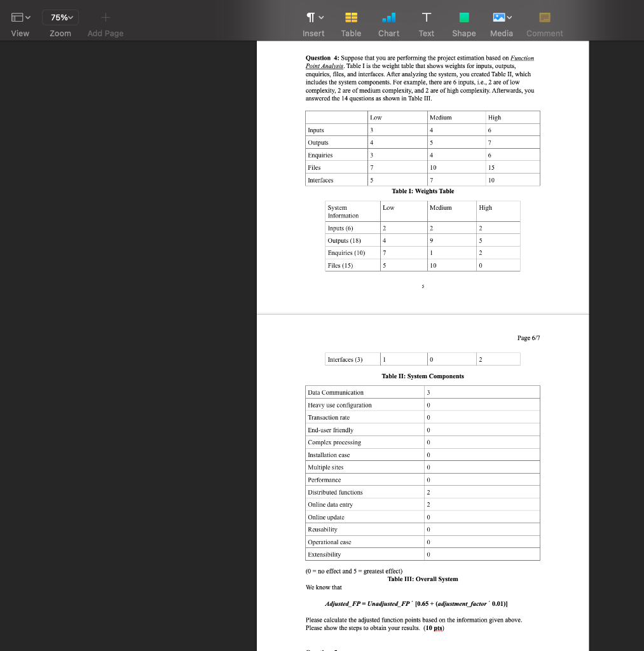The image size is (644, 651).
Task: Click the View panel icon
Action: [16, 17]
